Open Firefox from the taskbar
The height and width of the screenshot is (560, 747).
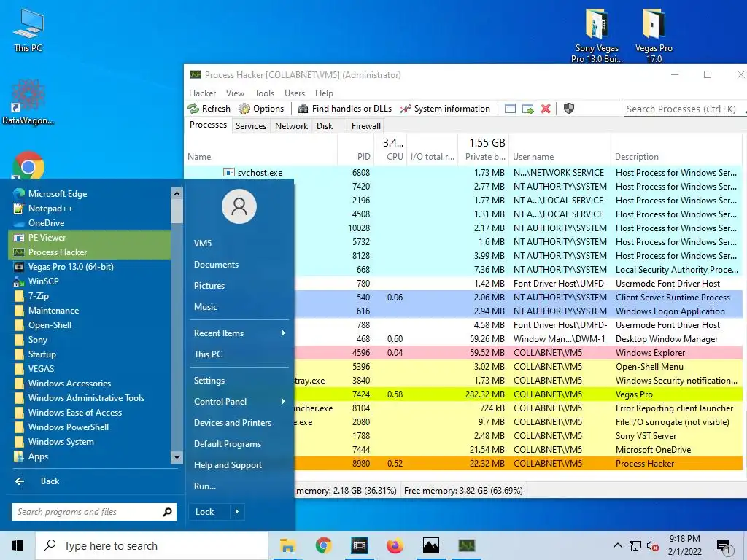click(395, 545)
